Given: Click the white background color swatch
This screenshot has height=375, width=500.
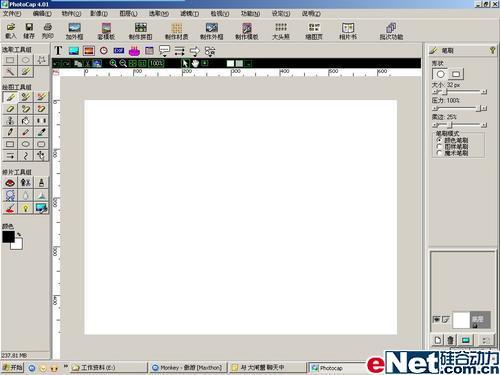Looking at the screenshot, I should pyautogui.click(x=17, y=244).
